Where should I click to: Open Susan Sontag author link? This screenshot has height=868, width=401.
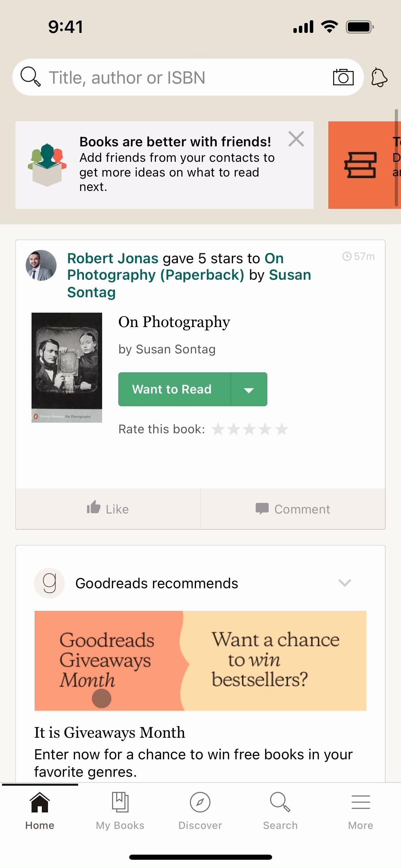point(290,275)
